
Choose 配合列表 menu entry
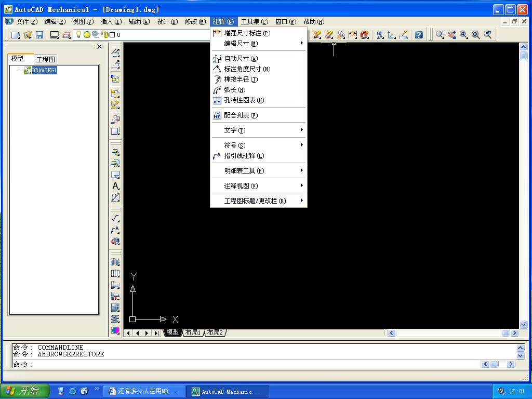[259, 115]
